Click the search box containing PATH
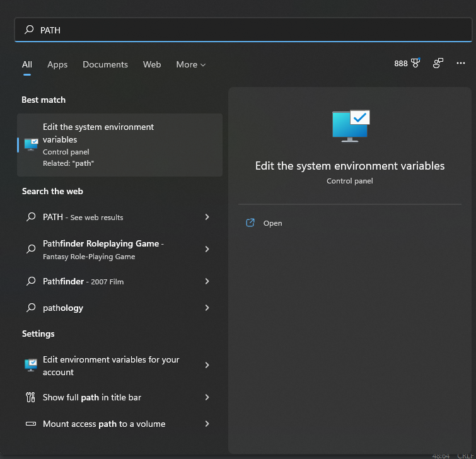 [x=243, y=30]
